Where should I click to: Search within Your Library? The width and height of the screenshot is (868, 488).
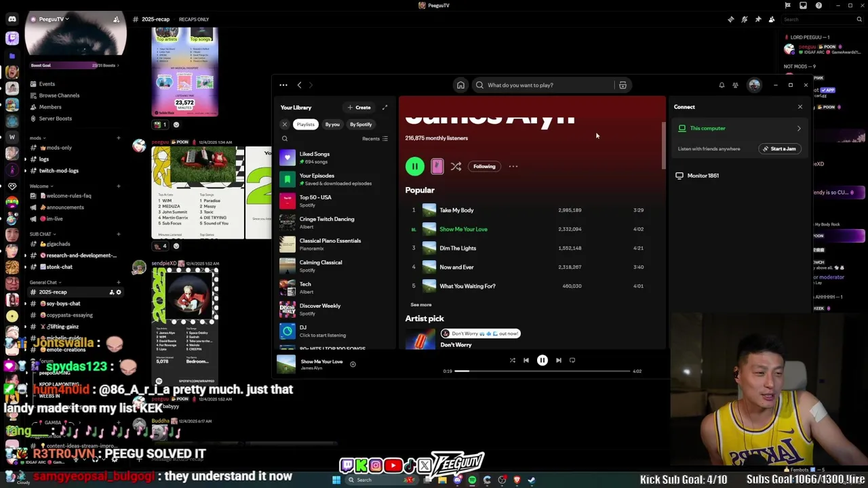pos(285,138)
